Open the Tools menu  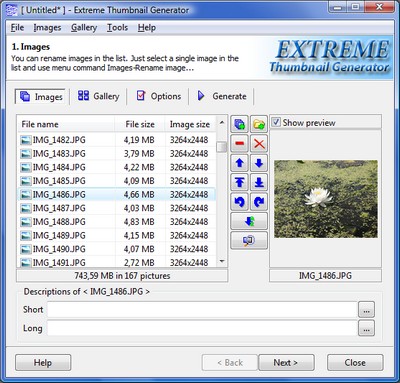click(x=117, y=28)
